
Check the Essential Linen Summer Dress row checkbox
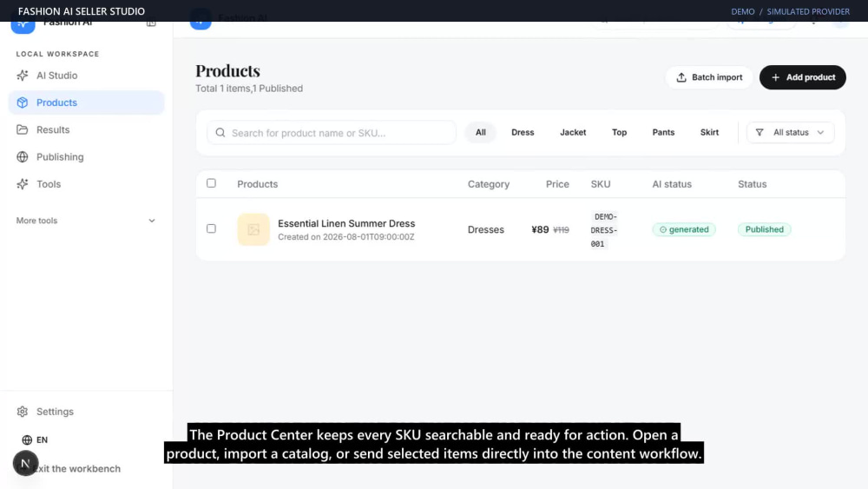coord(211,228)
